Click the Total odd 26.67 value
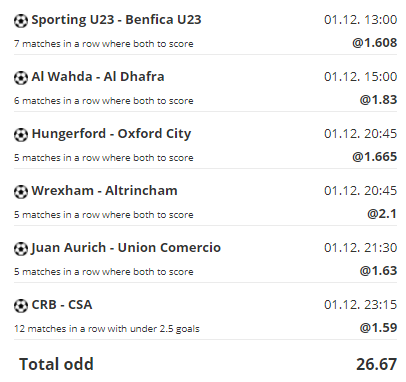The image size is (406, 382). [377, 364]
